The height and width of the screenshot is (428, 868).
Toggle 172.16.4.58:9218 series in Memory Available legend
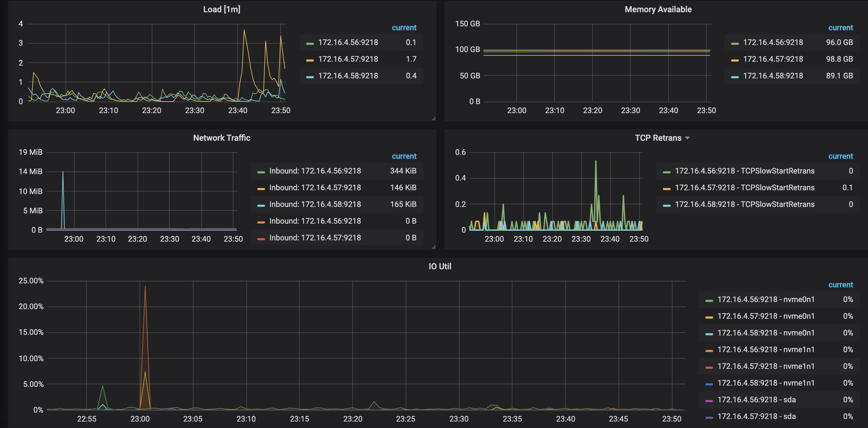pos(773,76)
